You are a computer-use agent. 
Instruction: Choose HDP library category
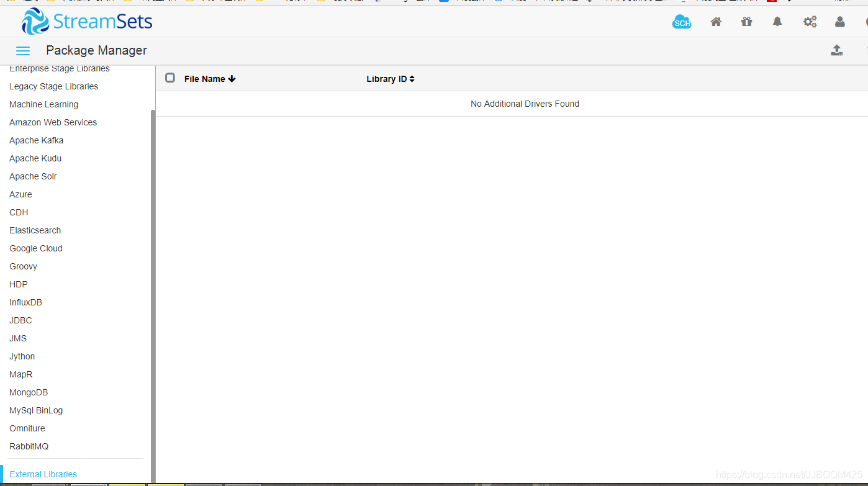tap(19, 284)
